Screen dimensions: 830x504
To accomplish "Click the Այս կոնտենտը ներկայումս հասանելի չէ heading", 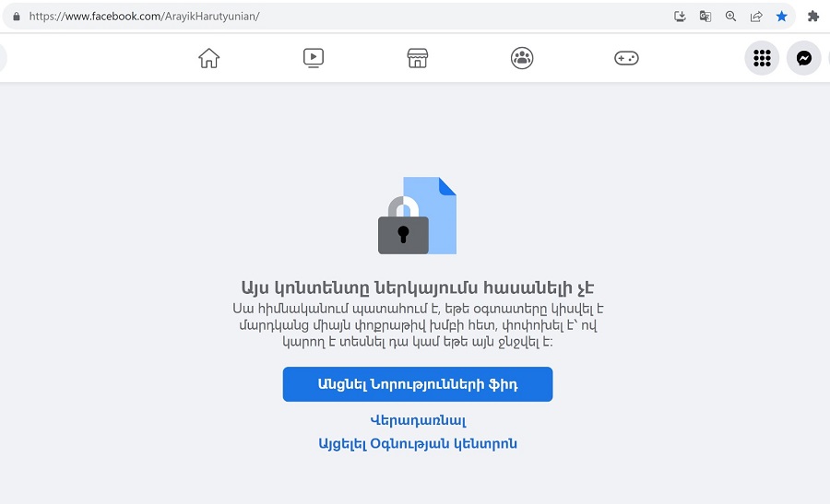I will pos(418,288).
